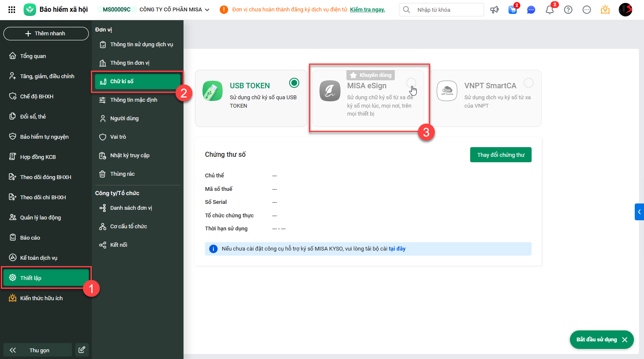Open the more options ellipsis icon
This screenshot has width=644, height=359.
click(587, 10)
